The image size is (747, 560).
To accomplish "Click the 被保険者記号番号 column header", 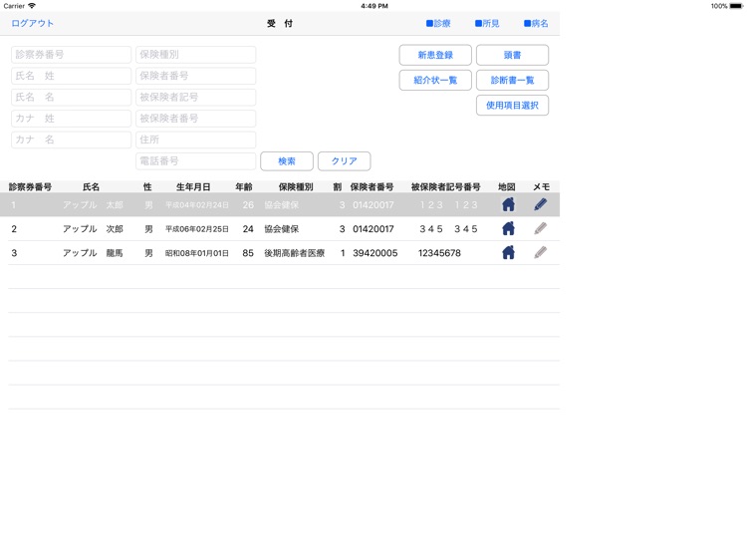I will click(x=445, y=186).
